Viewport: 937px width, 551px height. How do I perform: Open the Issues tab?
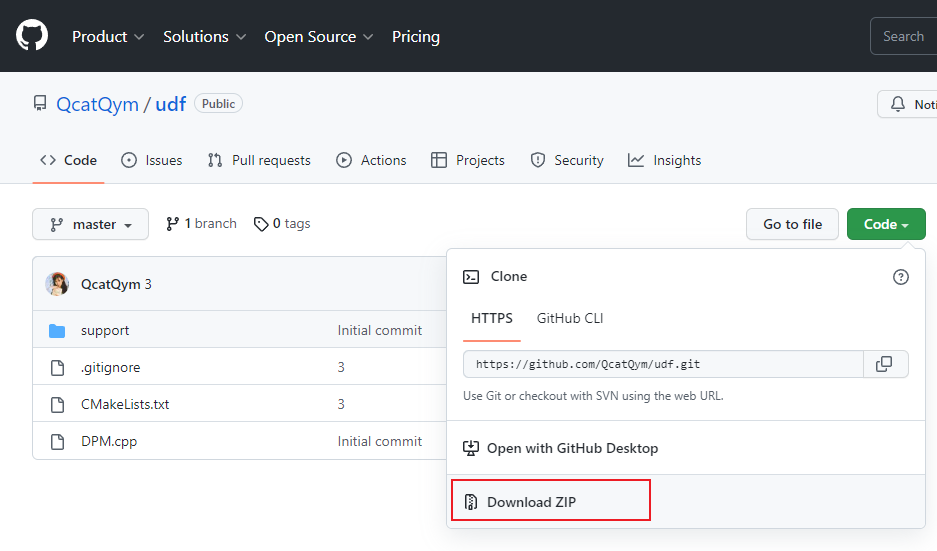pyautogui.click(x=152, y=160)
